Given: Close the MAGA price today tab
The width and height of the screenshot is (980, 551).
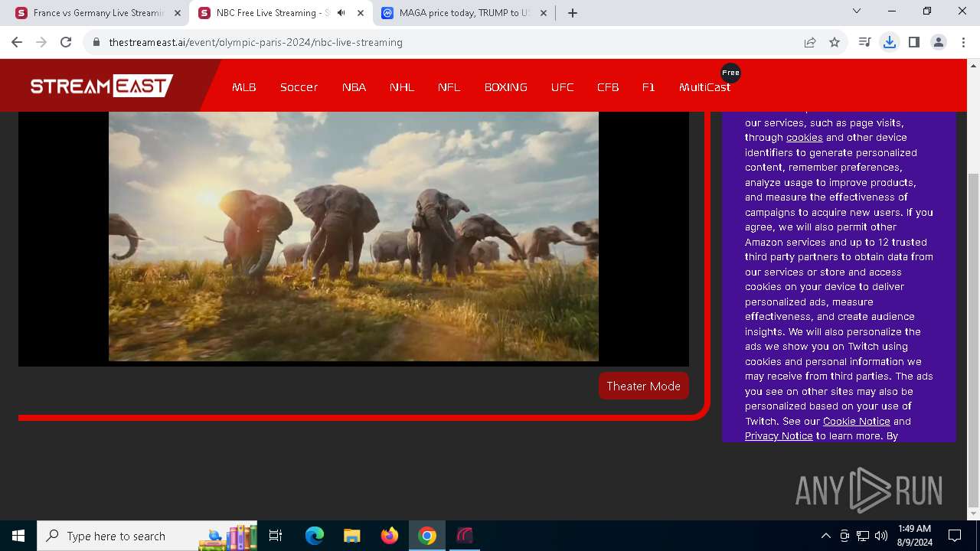Looking at the screenshot, I should (x=544, y=13).
